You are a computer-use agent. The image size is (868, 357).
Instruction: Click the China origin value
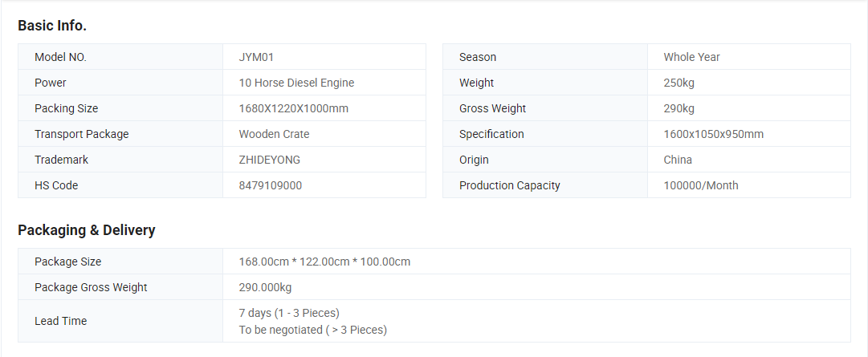(x=679, y=160)
